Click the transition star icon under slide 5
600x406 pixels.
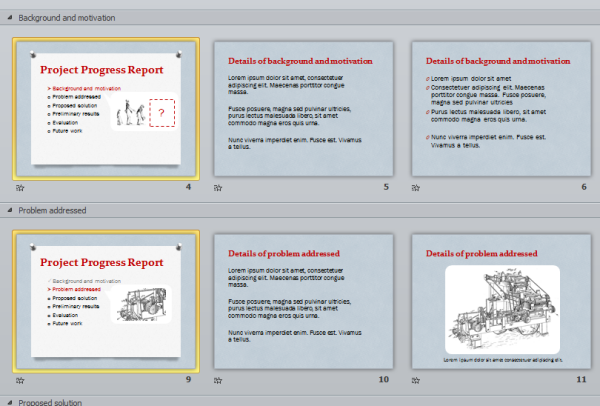point(217,187)
